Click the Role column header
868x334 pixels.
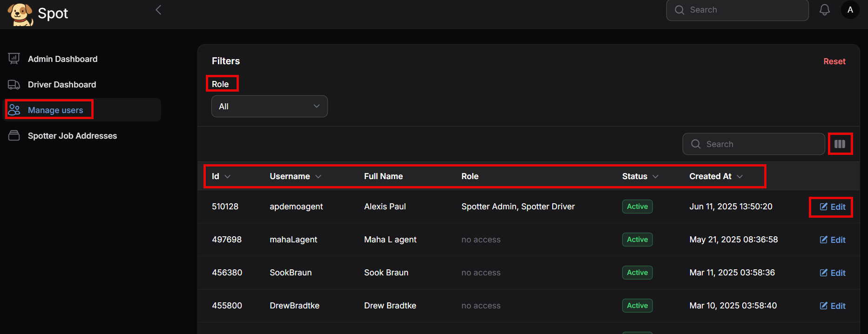click(x=470, y=176)
